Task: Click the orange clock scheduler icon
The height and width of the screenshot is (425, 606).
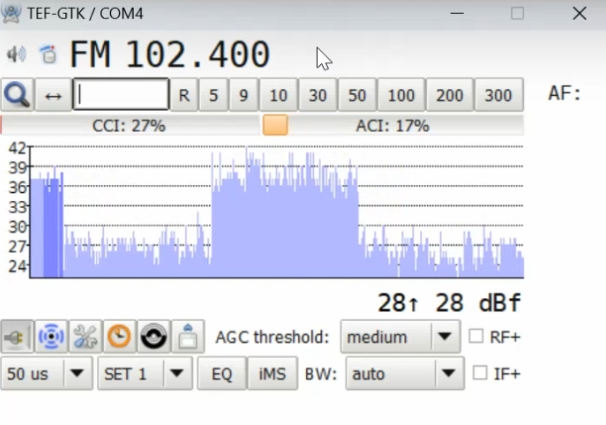Action: [119, 337]
